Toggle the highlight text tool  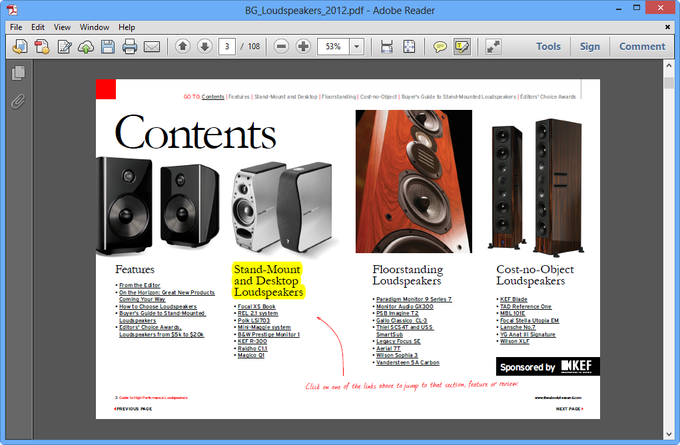point(462,46)
